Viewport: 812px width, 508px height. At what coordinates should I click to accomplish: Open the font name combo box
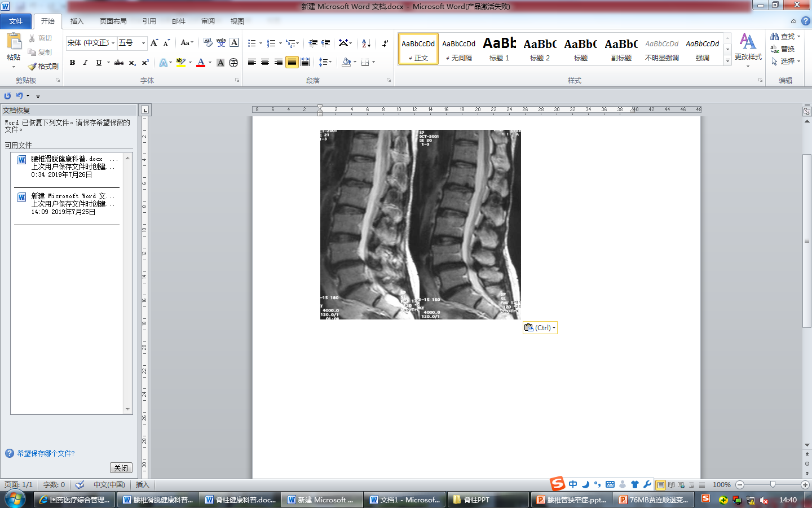tap(91, 43)
